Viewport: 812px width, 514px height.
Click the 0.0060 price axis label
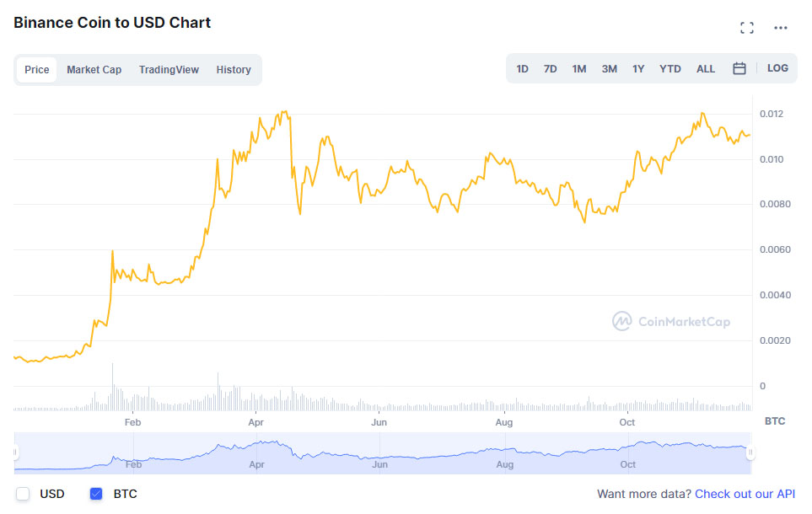775,249
